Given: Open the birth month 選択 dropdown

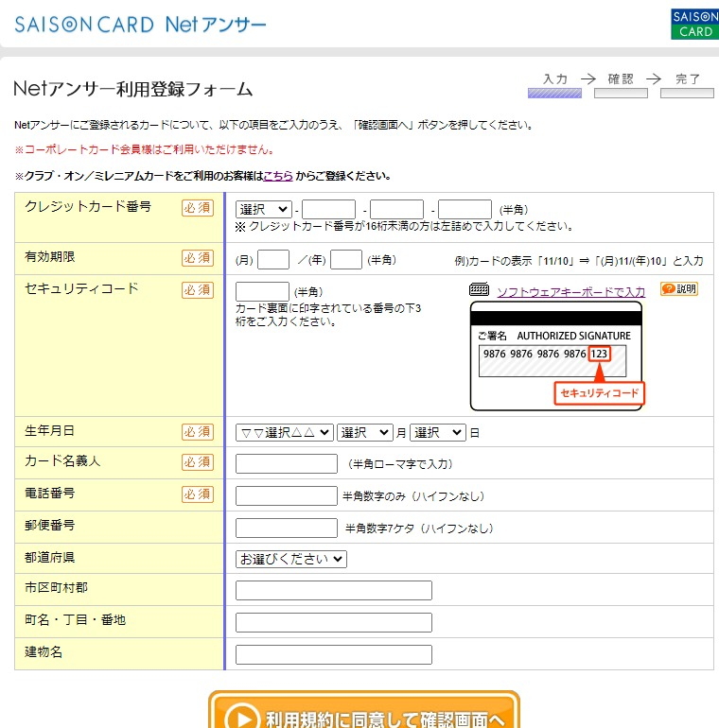Looking at the screenshot, I should 365,433.
